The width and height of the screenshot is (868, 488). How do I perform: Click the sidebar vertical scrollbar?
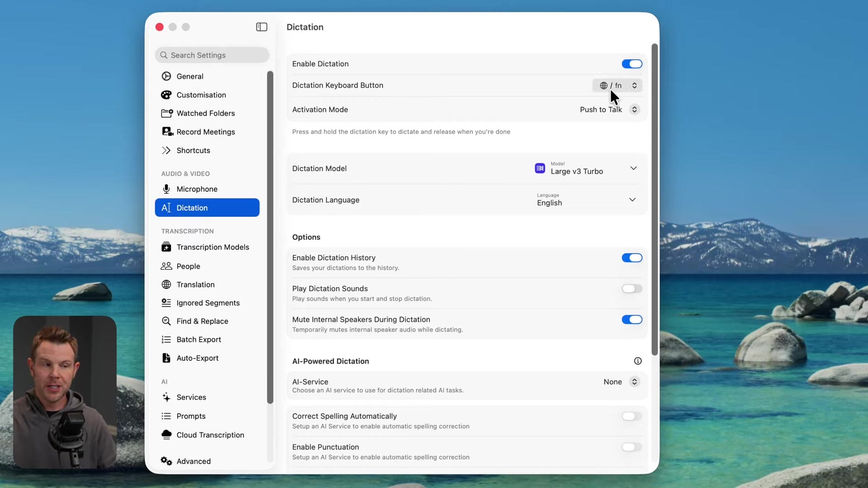pyautogui.click(x=270, y=237)
